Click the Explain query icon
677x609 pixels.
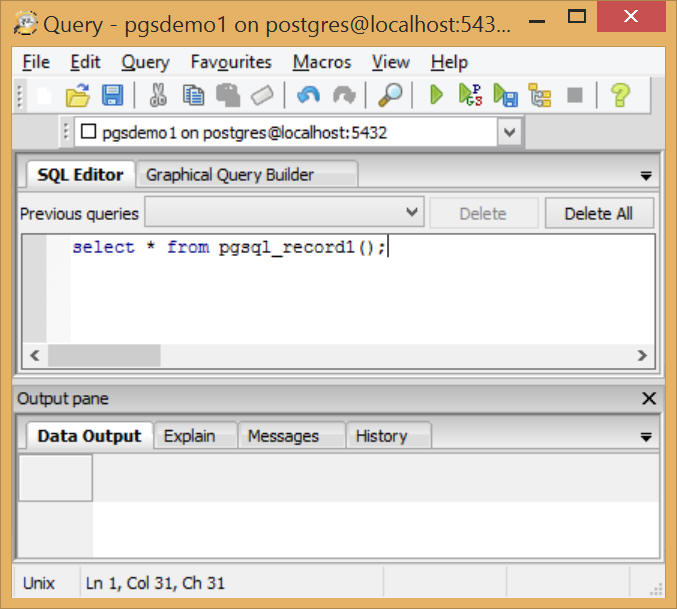pos(540,96)
